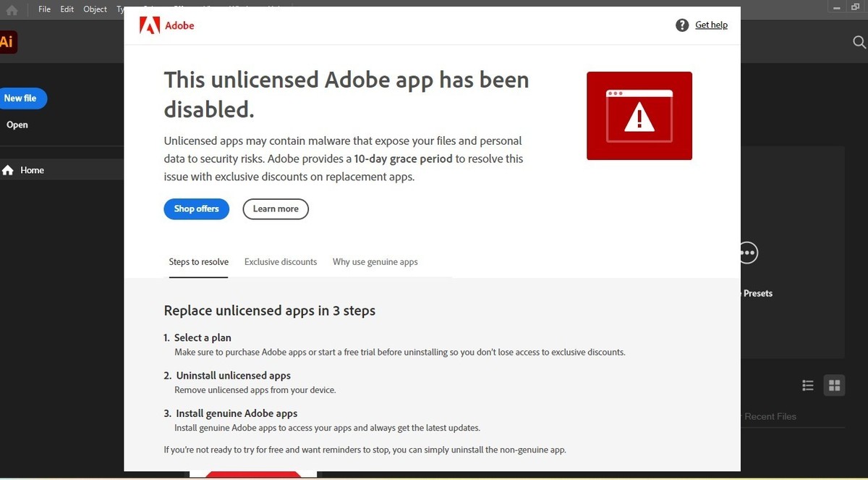
Task: Open the File menu
Action: pyautogui.click(x=45, y=9)
